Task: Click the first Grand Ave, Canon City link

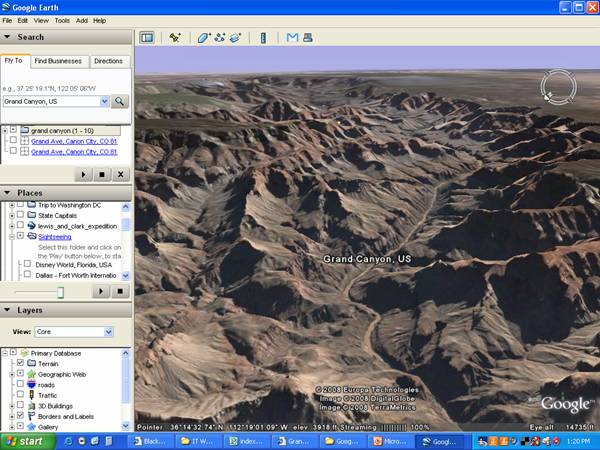Action: (x=74, y=141)
